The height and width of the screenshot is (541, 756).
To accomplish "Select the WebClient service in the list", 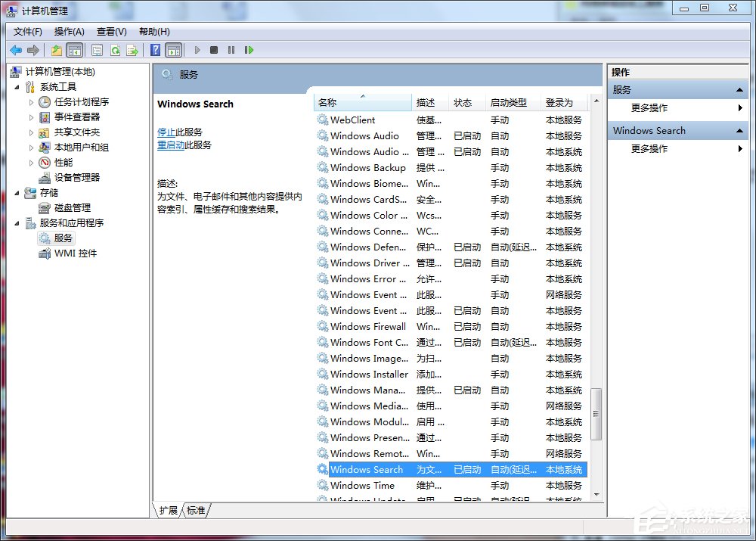I will [352, 120].
